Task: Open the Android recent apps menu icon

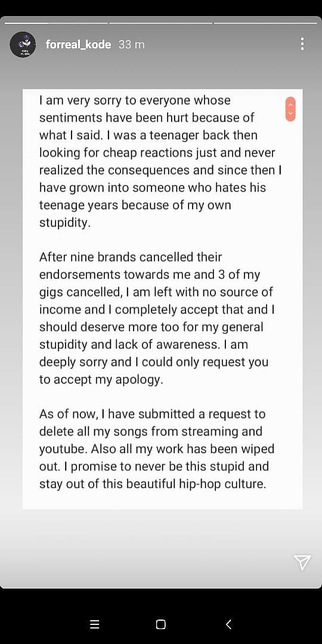Action: click(94, 624)
